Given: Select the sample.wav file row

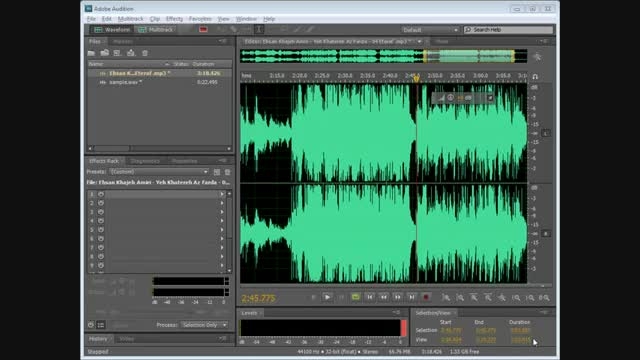Looking at the screenshot, I should [x=159, y=82].
